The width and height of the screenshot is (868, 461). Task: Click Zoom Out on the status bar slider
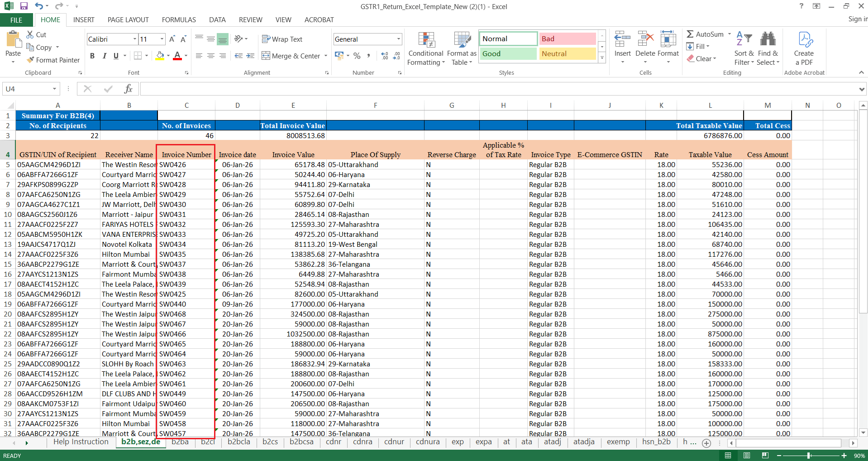779,456
